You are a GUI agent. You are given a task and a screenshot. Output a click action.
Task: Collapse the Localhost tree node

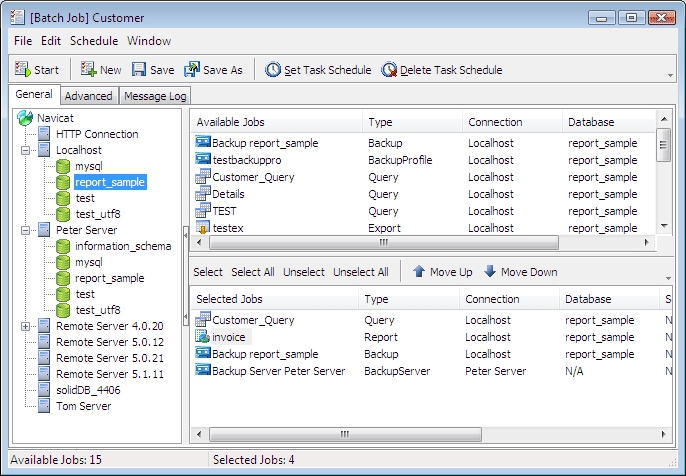pos(25,150)
